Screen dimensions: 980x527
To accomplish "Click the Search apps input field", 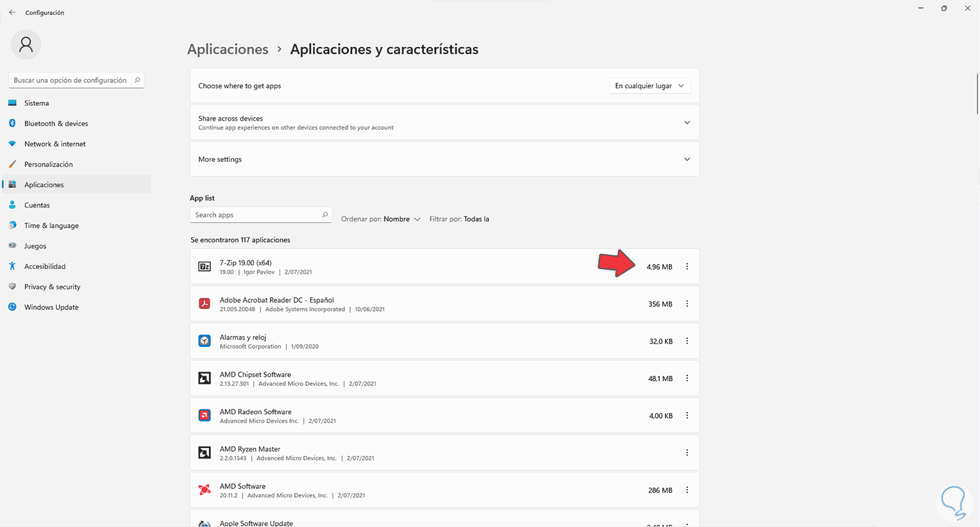I will [x=256, y=215].
